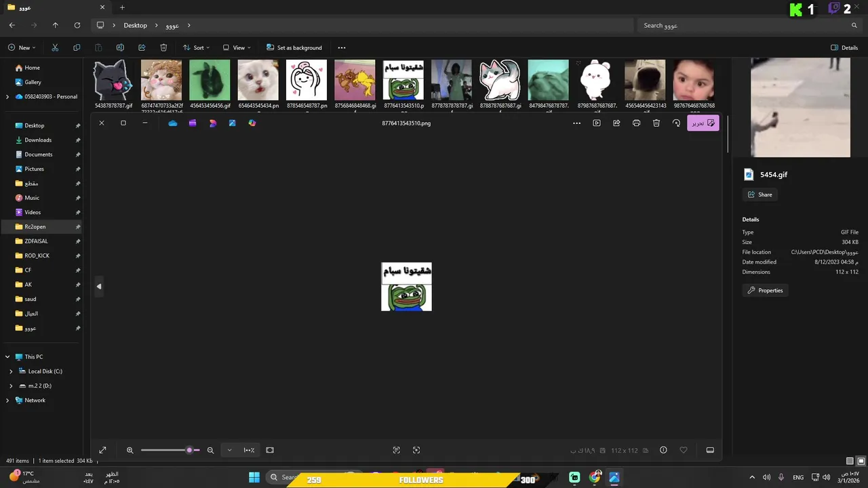Switch to details list view layout icon
868x488 pixels.
pyautogui.click(x=850, y=461)
